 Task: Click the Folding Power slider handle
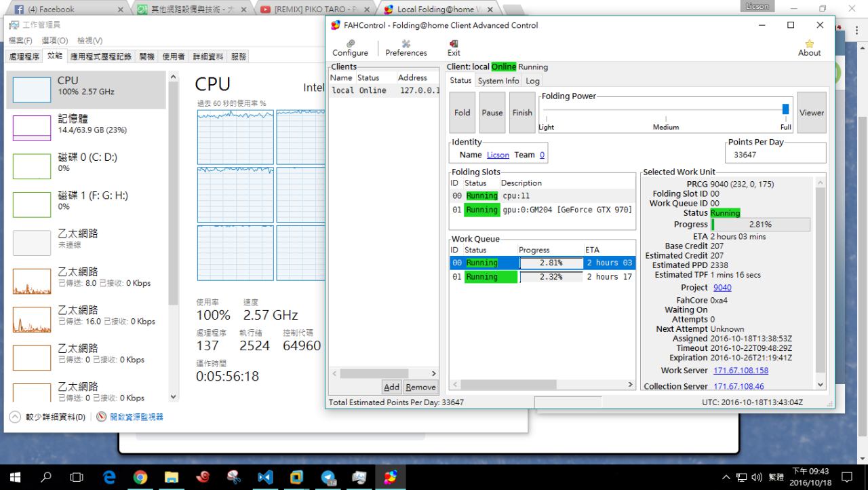point(785,109)
